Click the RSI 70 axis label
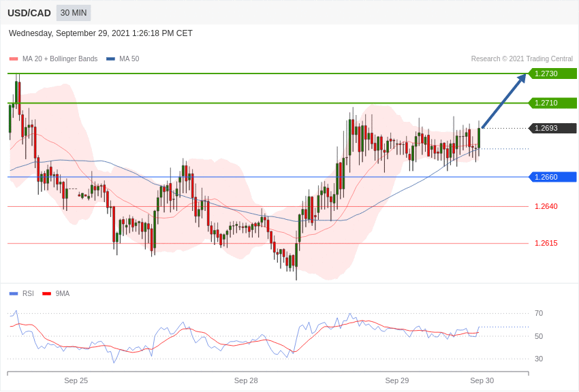The height and width of the screenshot is (392, 579). 539,314
